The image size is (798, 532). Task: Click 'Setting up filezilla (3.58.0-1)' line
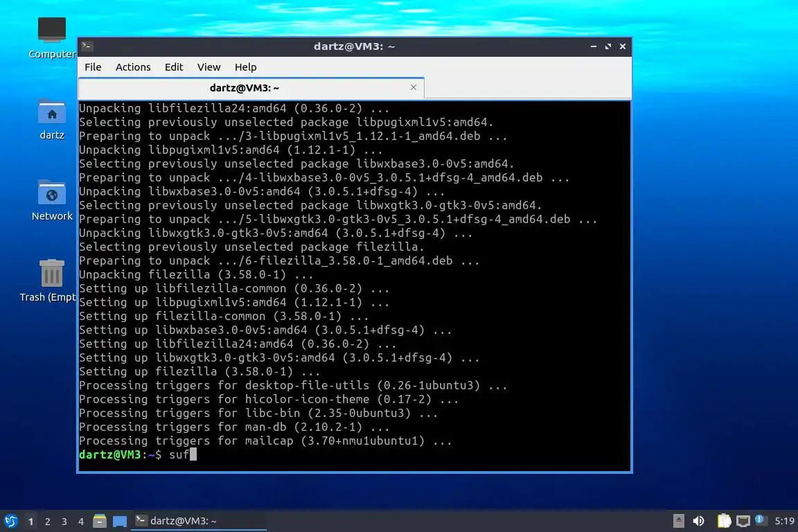[x=199, y=371]
